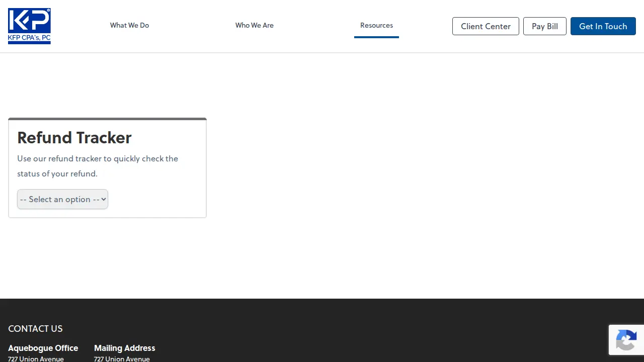Click 'KFP CPA's, PC' text beneath logo

[x=29, y=38]
